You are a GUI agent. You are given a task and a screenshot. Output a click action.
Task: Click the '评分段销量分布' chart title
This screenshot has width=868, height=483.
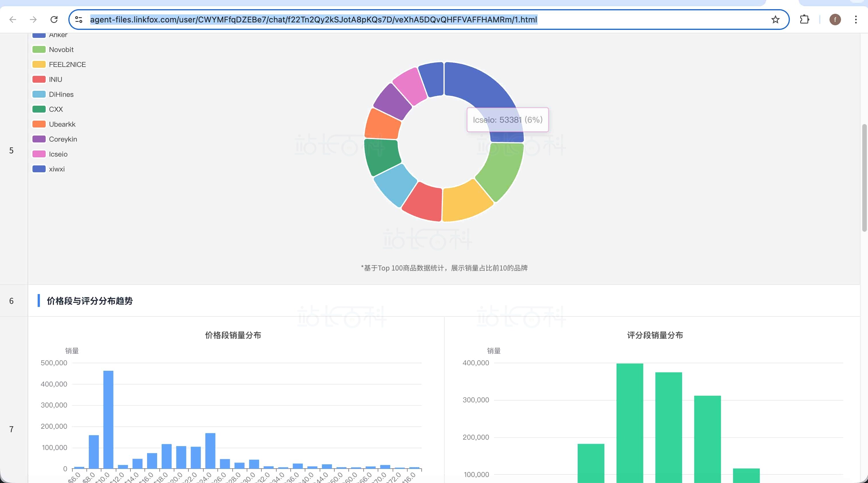pos(655,335)
